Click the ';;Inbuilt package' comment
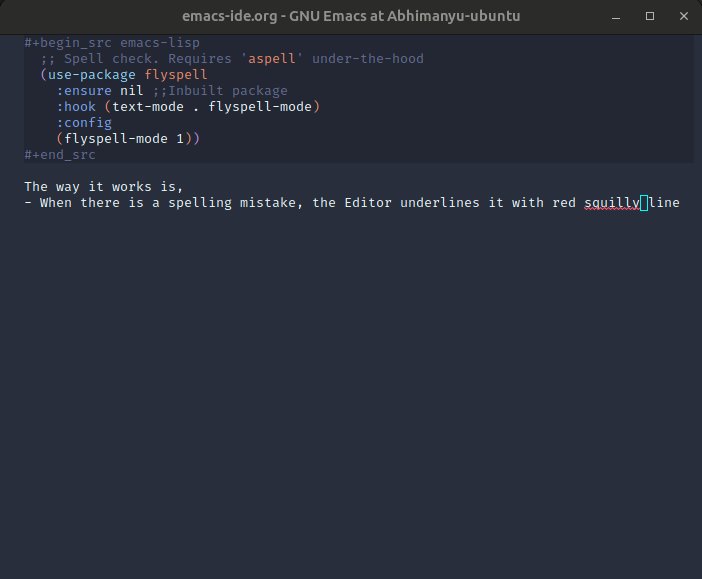702x579 pixels. click(x=220, y=91)
